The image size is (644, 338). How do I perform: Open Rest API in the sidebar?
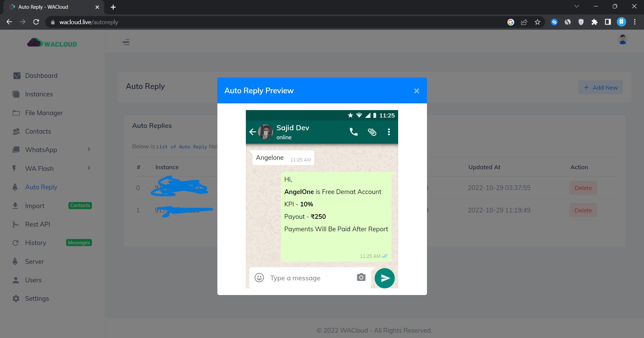tap(38, 224)
